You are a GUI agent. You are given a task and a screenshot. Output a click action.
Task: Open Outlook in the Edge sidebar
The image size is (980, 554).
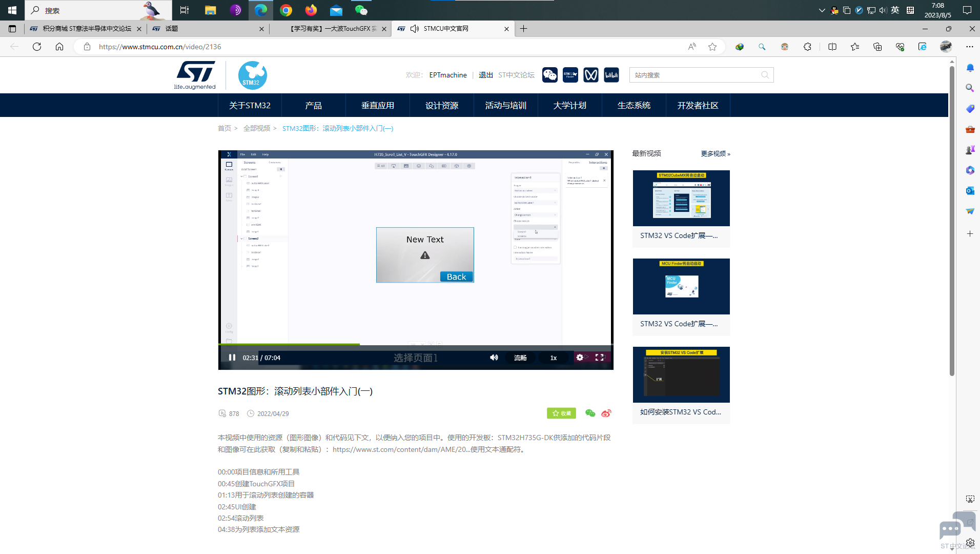(x=970, y=191)
